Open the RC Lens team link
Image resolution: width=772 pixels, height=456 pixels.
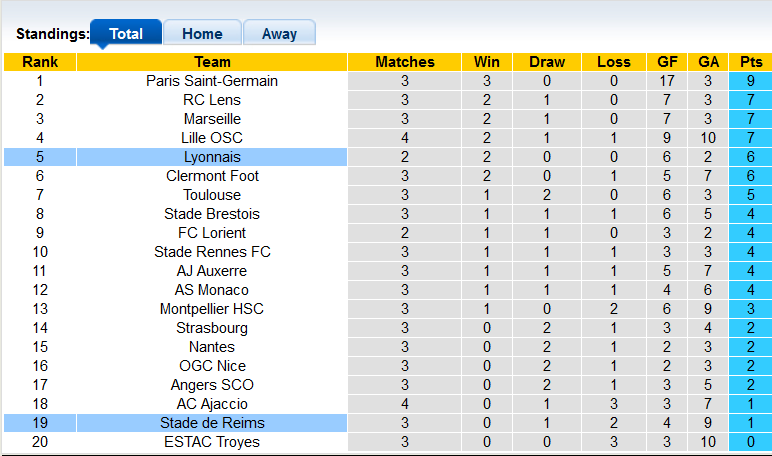(x=212, y=100)
